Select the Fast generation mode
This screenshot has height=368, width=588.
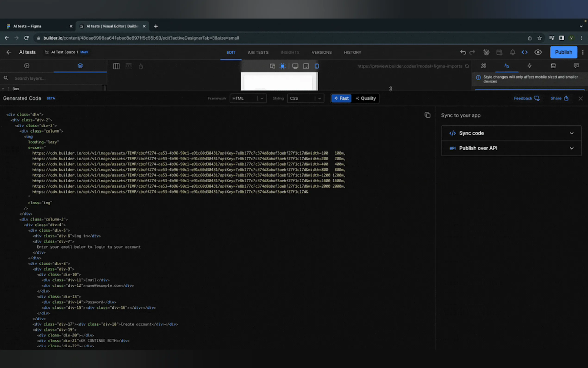tap(341, 98)
